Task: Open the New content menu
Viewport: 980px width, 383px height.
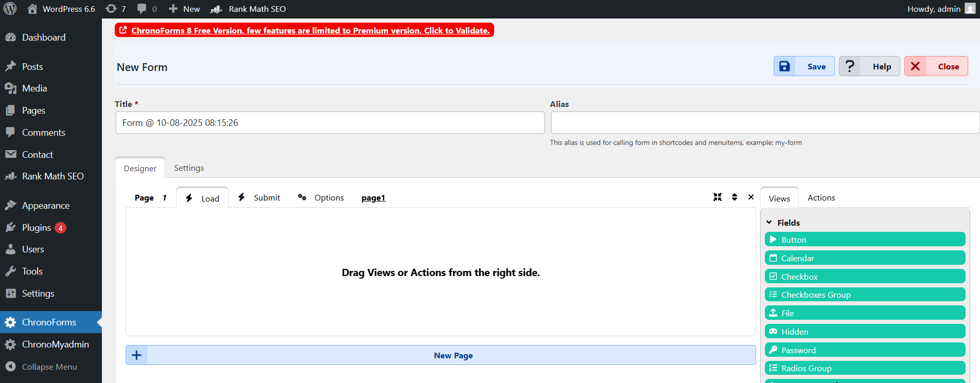Action: point(184,9)
